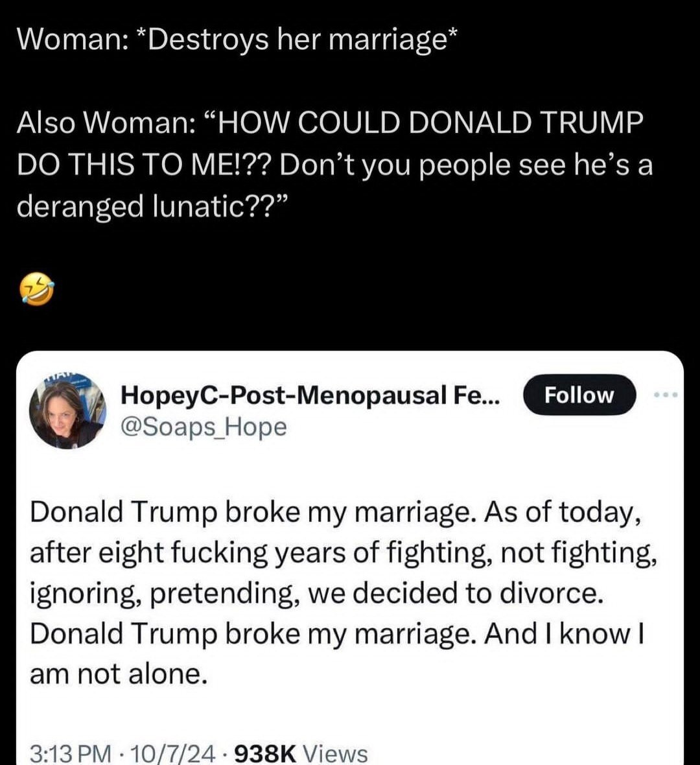Click the "am not alone." closing line
Screen dimensions: 700x765
pyautogui.click(x=119, y=675)
